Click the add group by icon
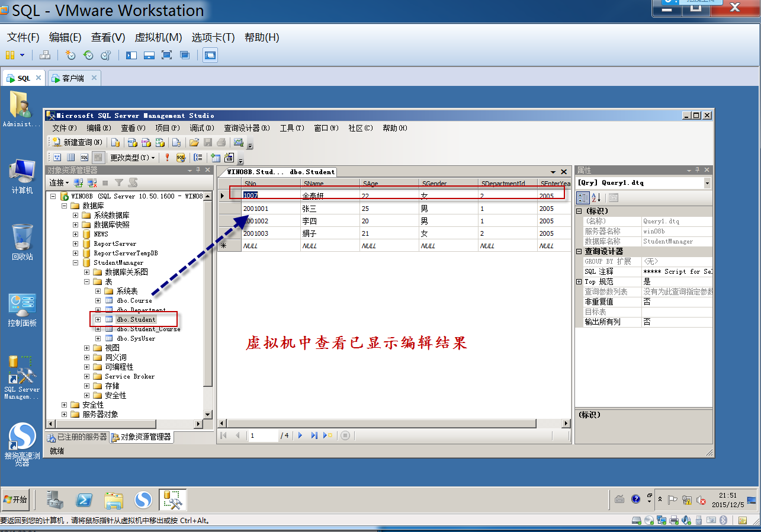 point(198,158)
